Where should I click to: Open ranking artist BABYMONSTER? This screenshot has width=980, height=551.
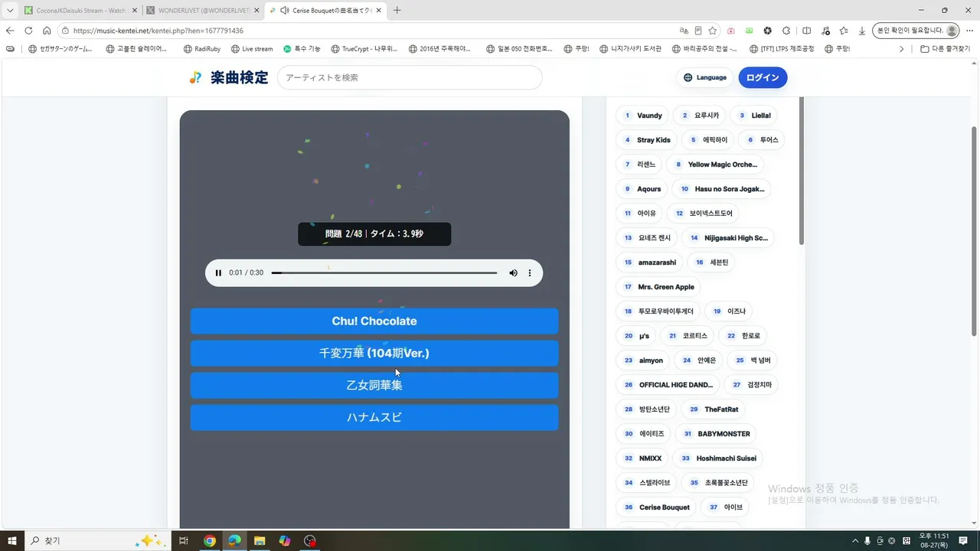[x=716, y=434]
